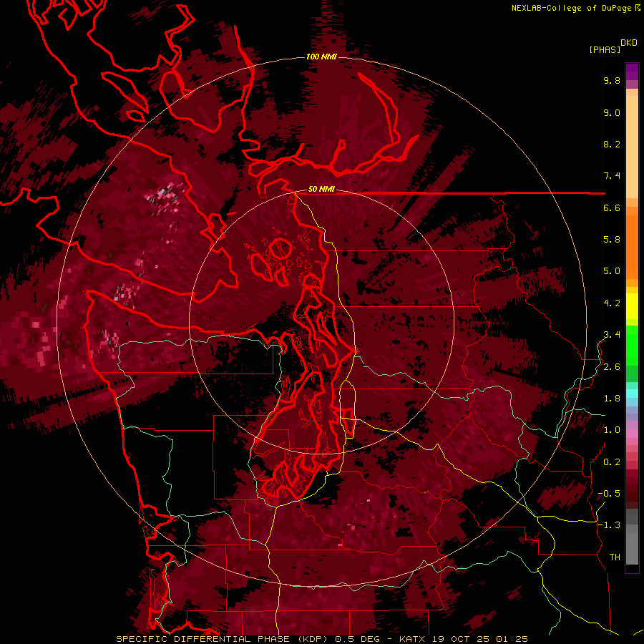
Task: Click the 5.8 value on the color scale
Action: (612, 240)
